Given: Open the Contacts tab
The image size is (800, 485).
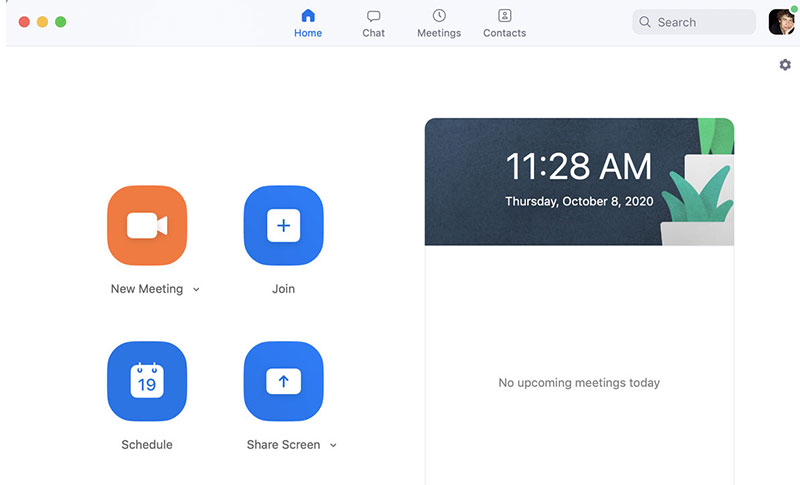Looking at the screenshot, I should [505, 23].
